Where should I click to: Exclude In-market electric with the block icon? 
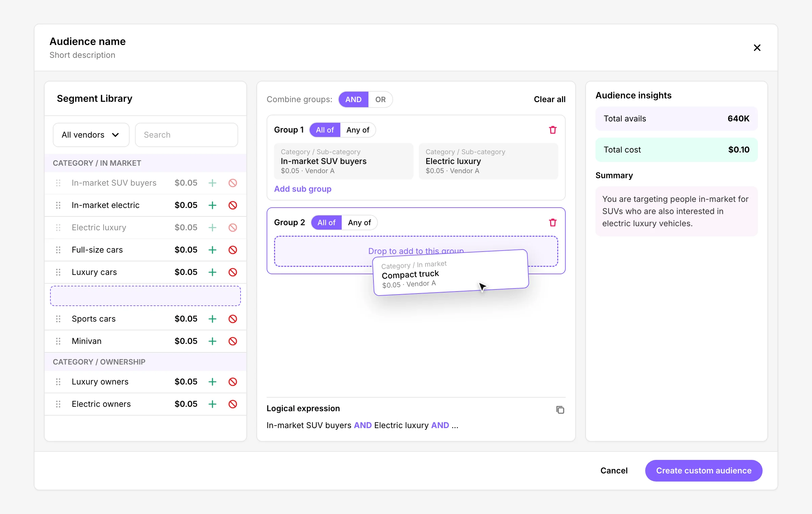click(x=233, y=205)
